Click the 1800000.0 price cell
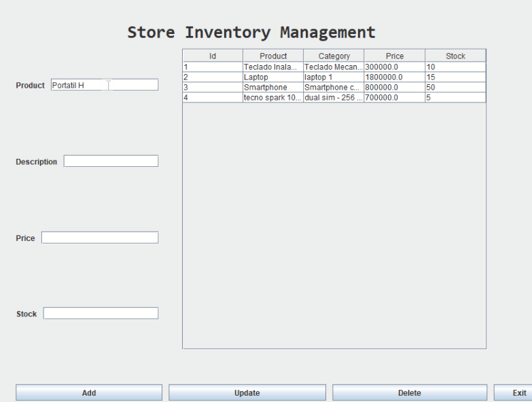 tap(394, 77)
